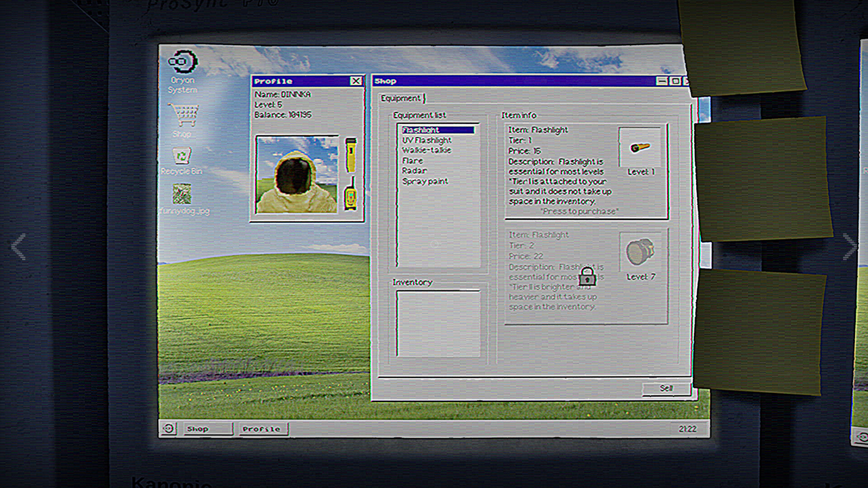Screen dimensions: 868x488
Task: Click the Tier 1 flashlight item image
Action: (640, 147)
